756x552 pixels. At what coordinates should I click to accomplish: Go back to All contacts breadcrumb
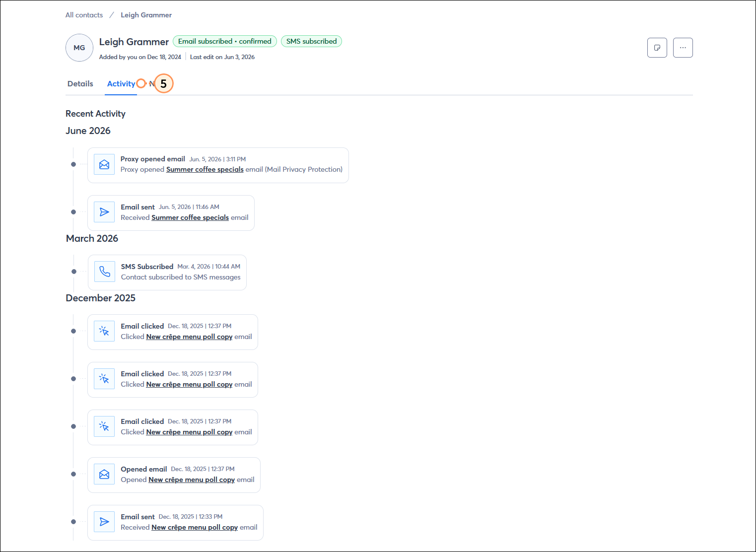(84, 15)
